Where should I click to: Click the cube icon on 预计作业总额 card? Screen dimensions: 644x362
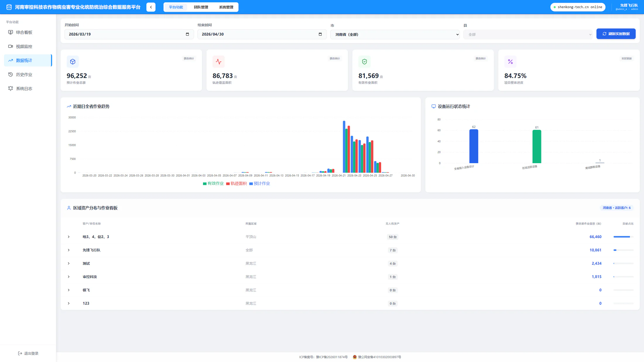(x=73, y=62)
